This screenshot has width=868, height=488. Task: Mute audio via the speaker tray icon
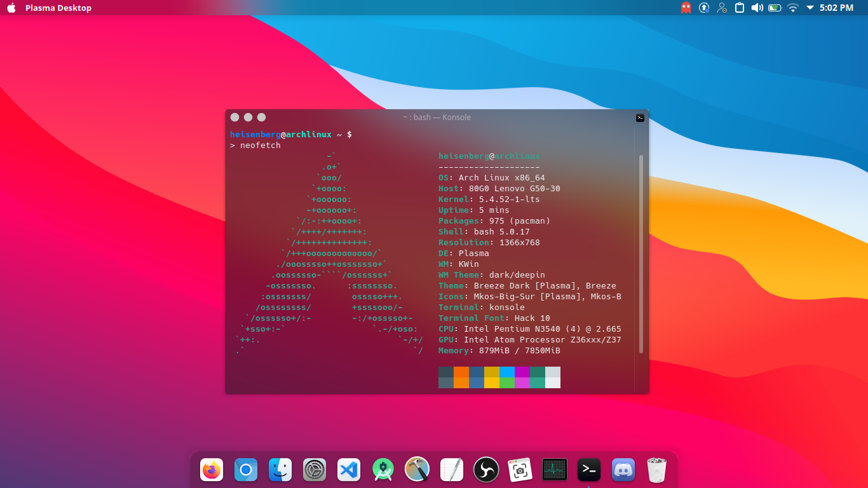click(757, 8)
